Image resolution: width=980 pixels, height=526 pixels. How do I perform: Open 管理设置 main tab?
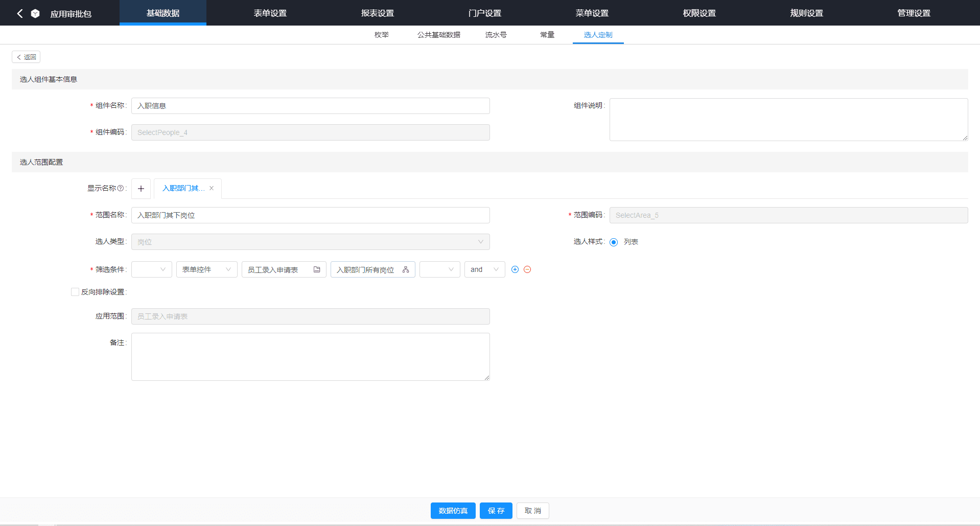[914, 13]
